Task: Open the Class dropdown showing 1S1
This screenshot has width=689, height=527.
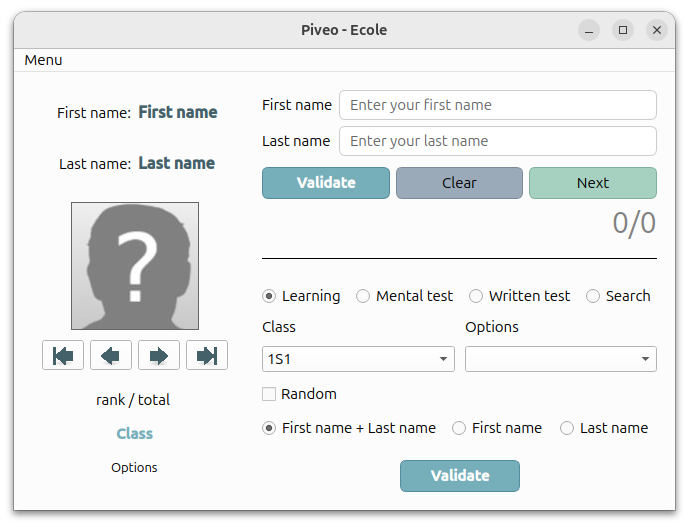Action: coord(358,359)
